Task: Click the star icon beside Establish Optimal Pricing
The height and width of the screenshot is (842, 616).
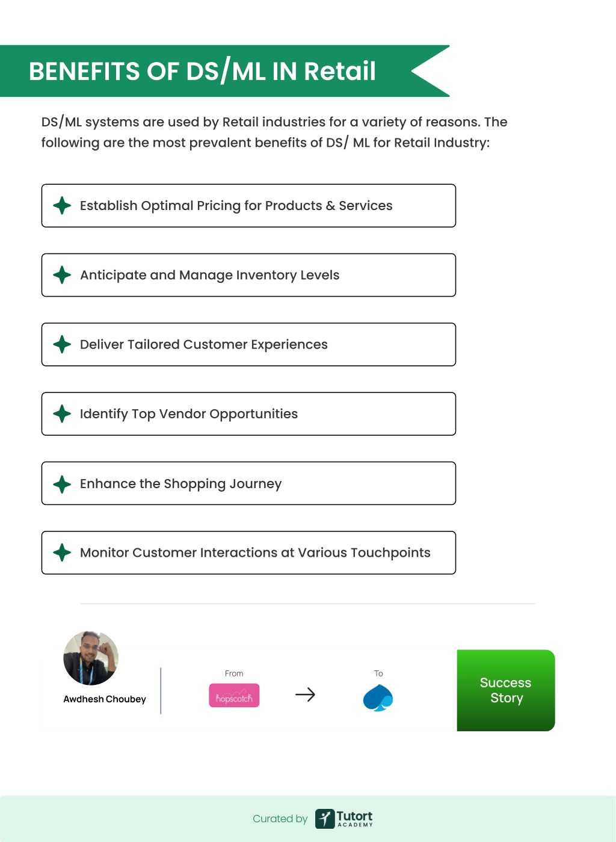Action: pyautogui.click(x=62, y=206)
